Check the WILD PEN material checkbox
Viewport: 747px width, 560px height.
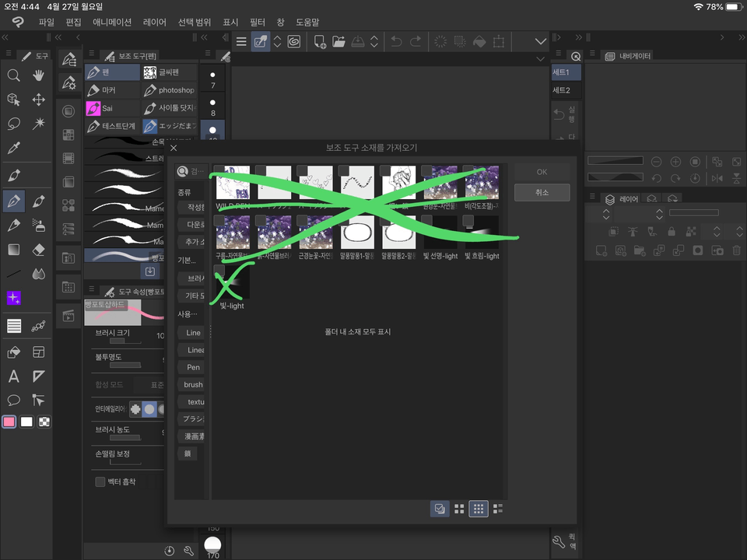pos(219,170)
